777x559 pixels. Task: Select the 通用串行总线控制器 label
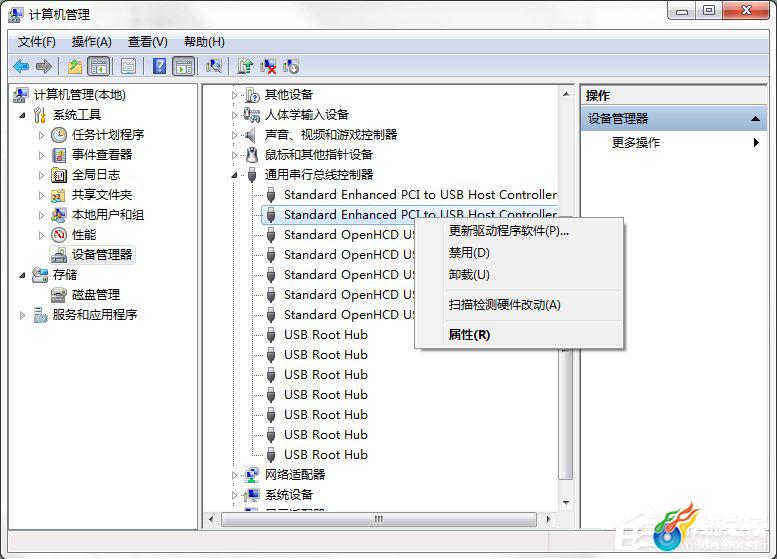point(319,174)
